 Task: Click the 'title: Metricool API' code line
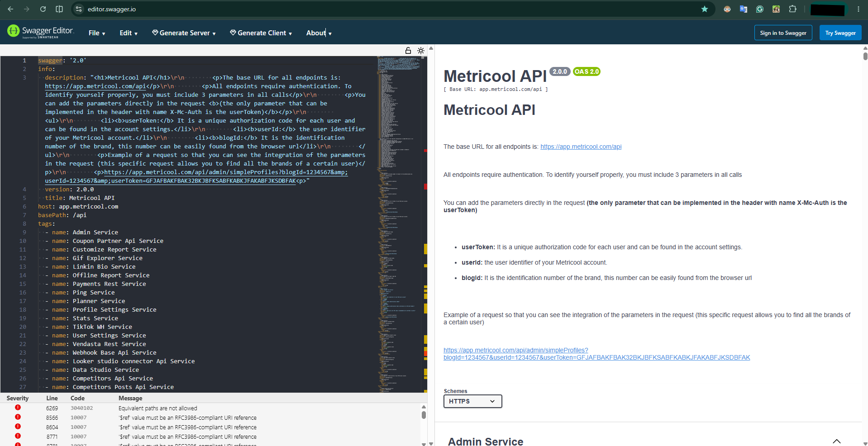coord(80,198)
